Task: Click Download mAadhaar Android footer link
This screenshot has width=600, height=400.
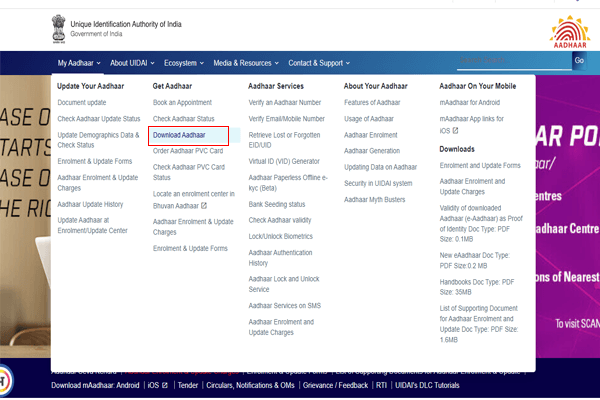Action: point(95,385)
